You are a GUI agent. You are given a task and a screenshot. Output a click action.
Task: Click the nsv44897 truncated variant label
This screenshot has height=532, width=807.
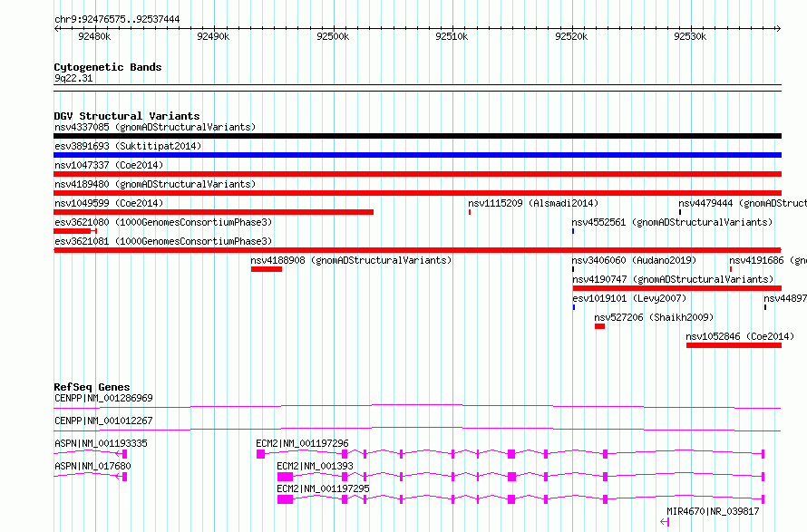click(785, 298)
